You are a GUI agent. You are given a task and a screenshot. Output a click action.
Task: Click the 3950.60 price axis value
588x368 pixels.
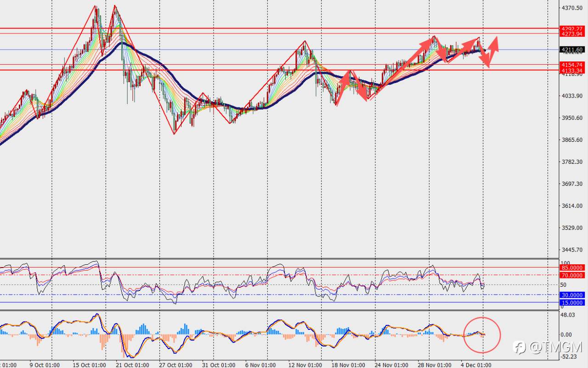point(572,118)
